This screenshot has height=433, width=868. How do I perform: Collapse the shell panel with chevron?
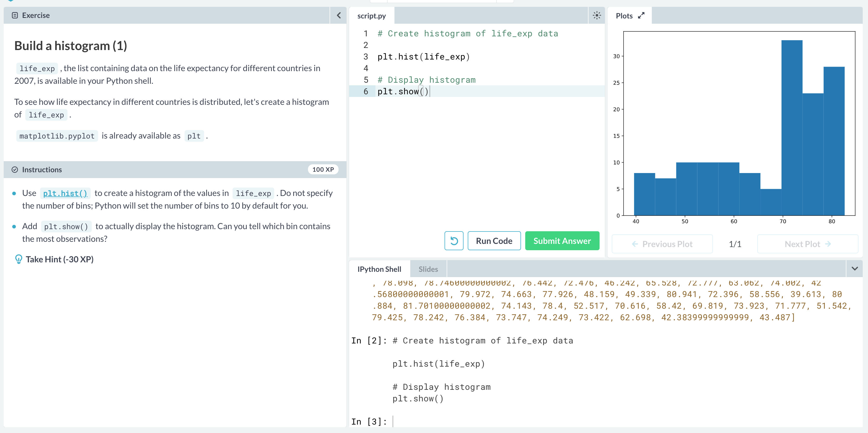854,269
